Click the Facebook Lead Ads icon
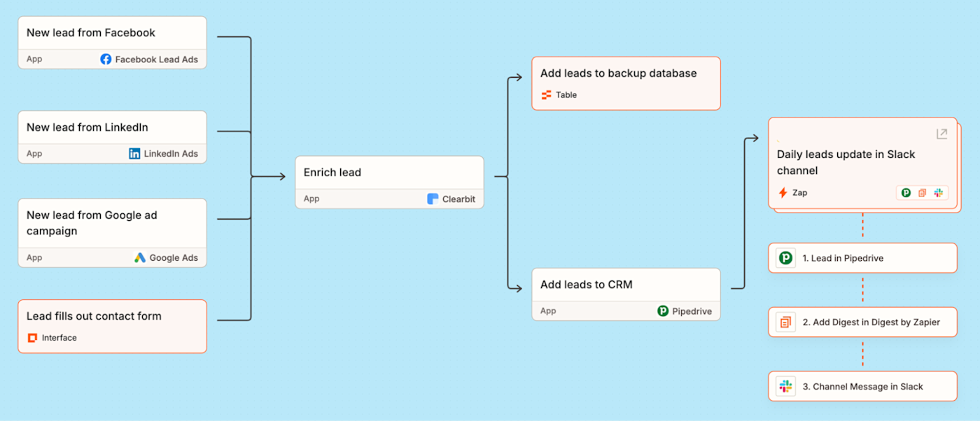The height and width of the screenshot is (421, 980). click(106, 59)
